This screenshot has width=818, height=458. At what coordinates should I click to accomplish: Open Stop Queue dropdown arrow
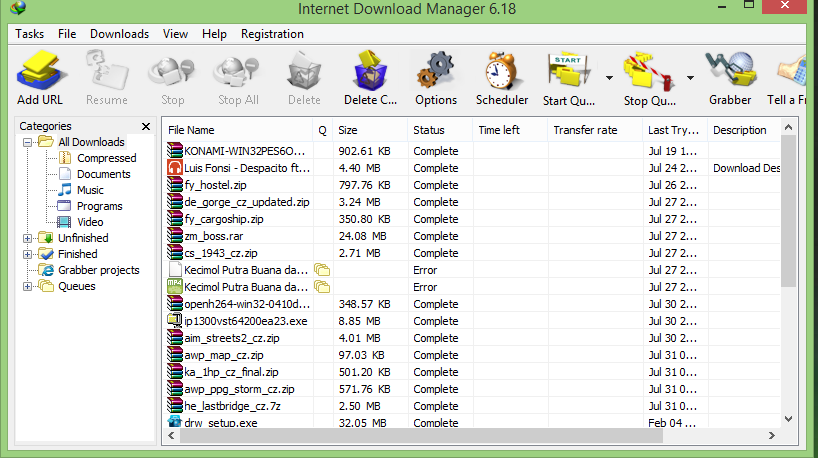click(690, 78)
